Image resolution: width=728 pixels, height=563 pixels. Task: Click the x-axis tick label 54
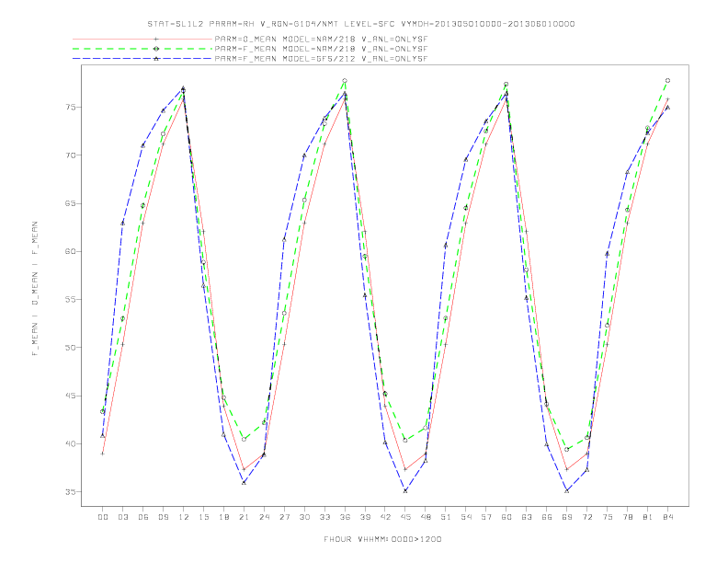click(466, 517)
